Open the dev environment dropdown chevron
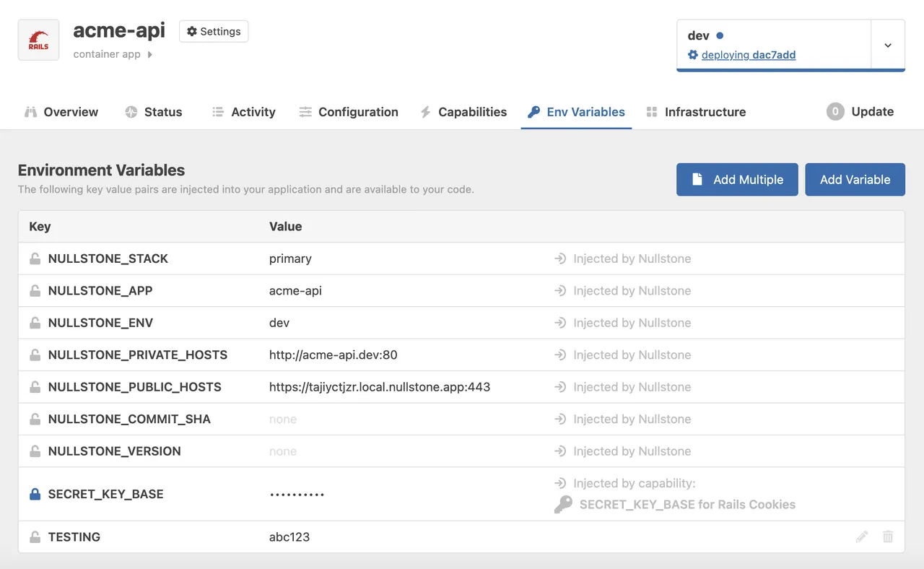 [x=888, y=45]
